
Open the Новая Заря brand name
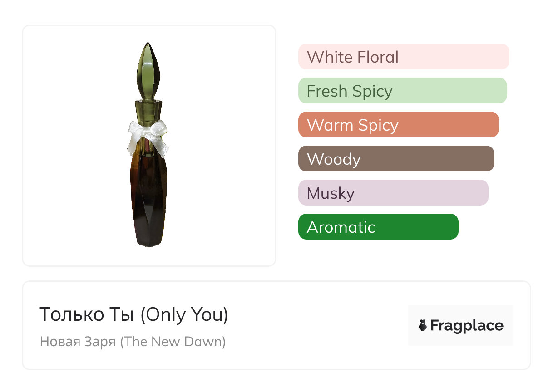tap(78, 341)
